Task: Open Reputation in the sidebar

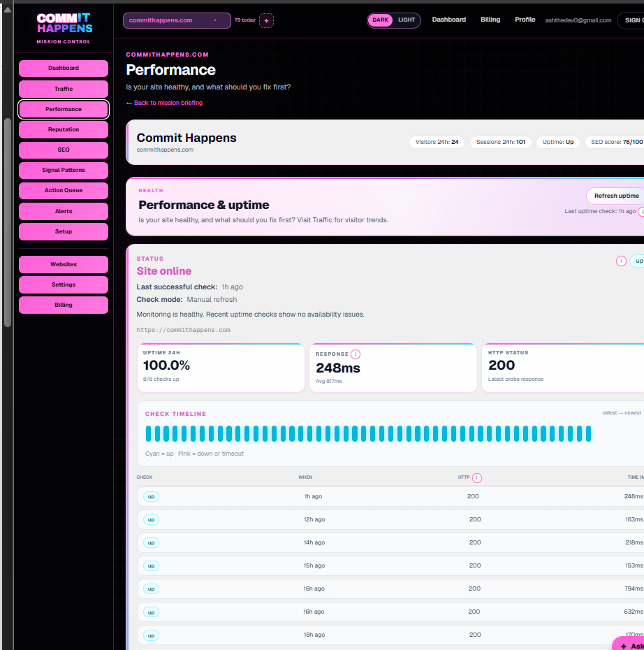Action: click(x=64, y=129)
